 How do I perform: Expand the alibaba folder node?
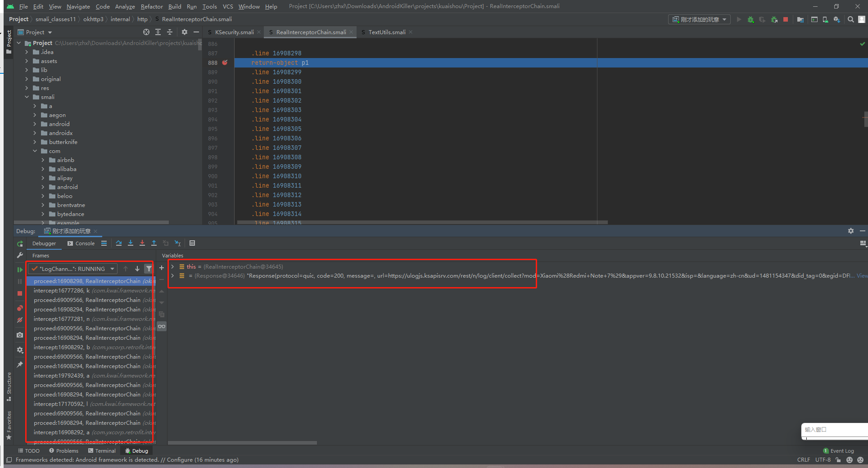tap(43, 169)
